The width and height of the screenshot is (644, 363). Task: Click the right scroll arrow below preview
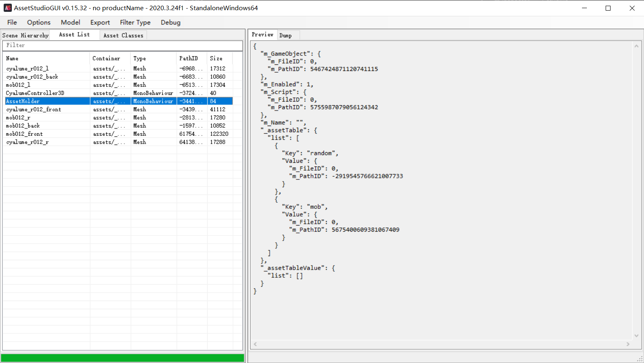(x=628, y=344)
